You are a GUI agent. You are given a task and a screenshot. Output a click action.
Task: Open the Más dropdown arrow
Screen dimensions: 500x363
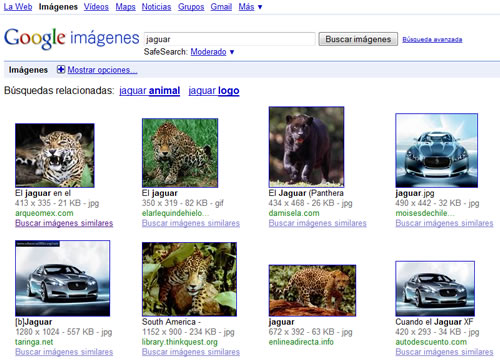pos(260,7)
